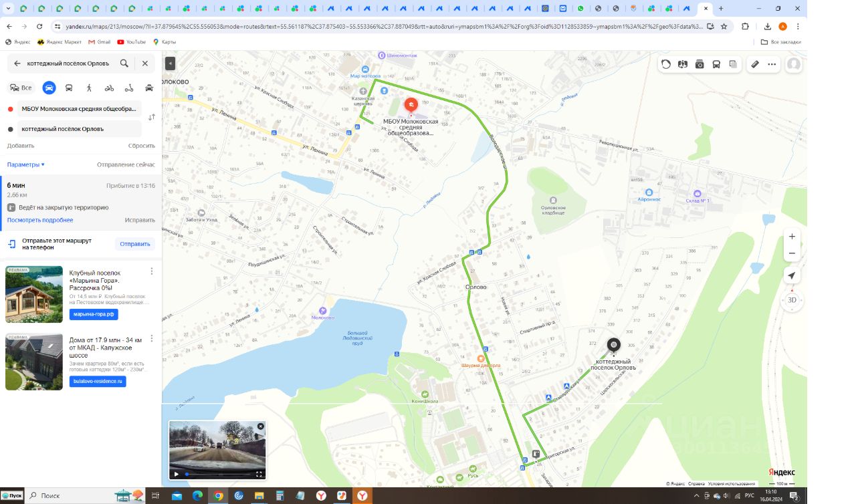
Task: Open Google Chrome in the taskbar
Action: pyautogui.click(x=217, y=495)
